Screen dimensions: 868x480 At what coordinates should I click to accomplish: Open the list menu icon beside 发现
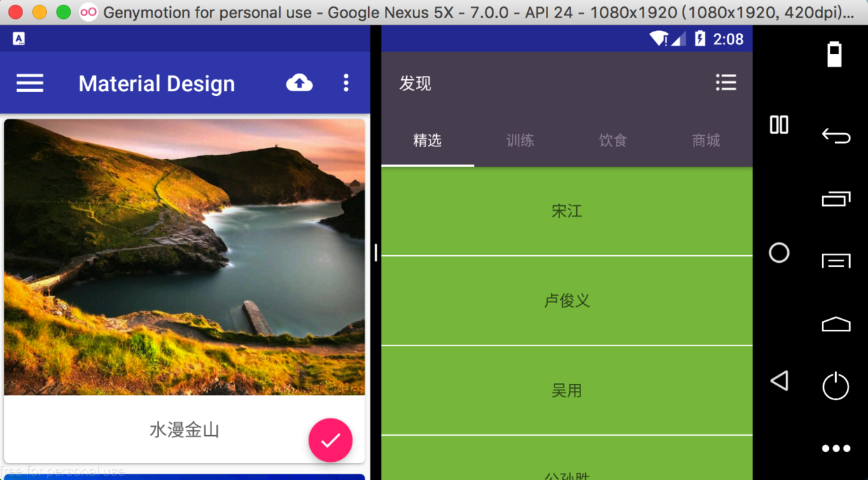[x=726, y=83]
